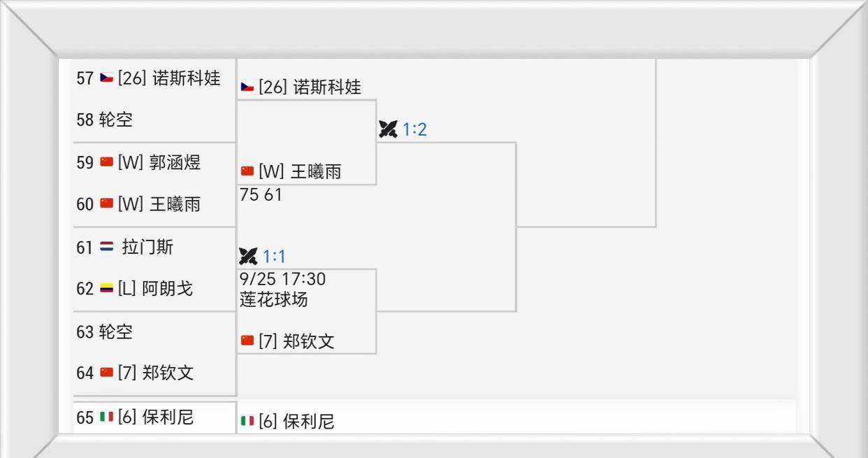868x458 pixels.
Task: Click the Italy flag in row 65
Action: click(107, 417)
